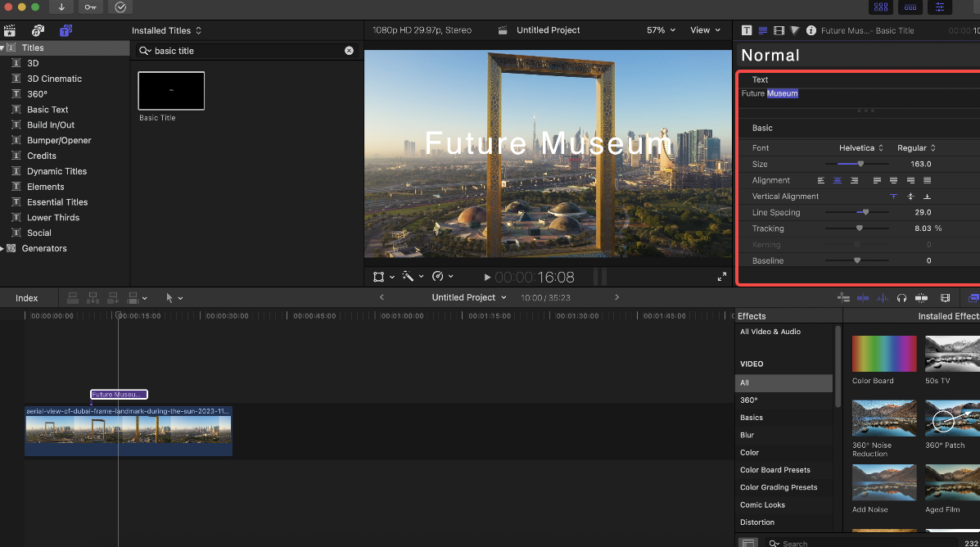The height and width of the screenshot is (547, 980).
Task: Click the titles search input field
Action: [247, 51]
